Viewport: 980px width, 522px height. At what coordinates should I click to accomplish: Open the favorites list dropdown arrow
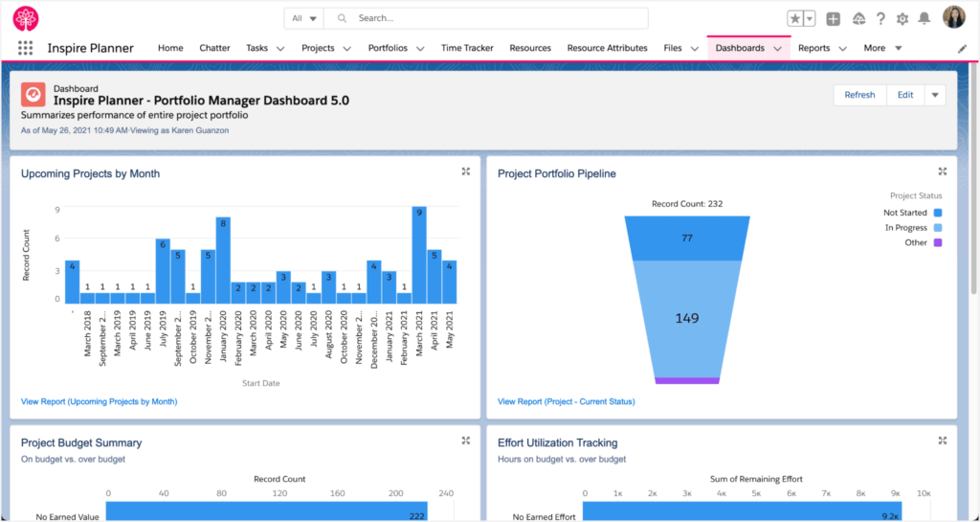click(x=810, y=19)
